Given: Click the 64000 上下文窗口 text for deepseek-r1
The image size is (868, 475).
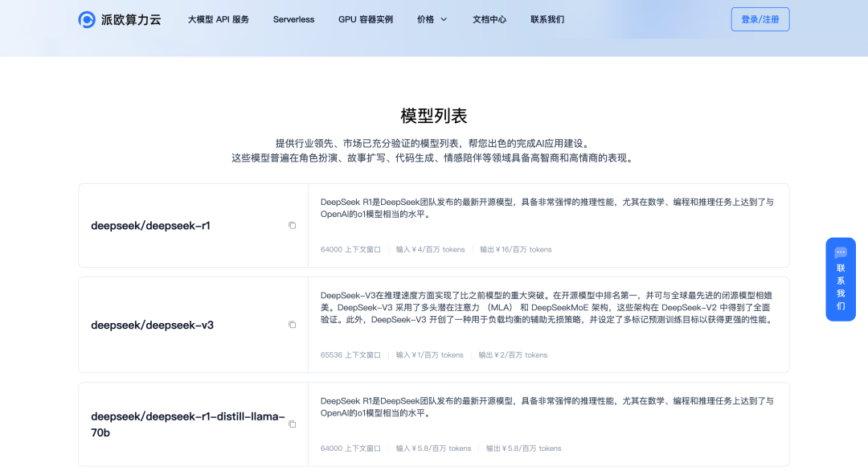Looking at the screenshot, I should pos(350,250).
